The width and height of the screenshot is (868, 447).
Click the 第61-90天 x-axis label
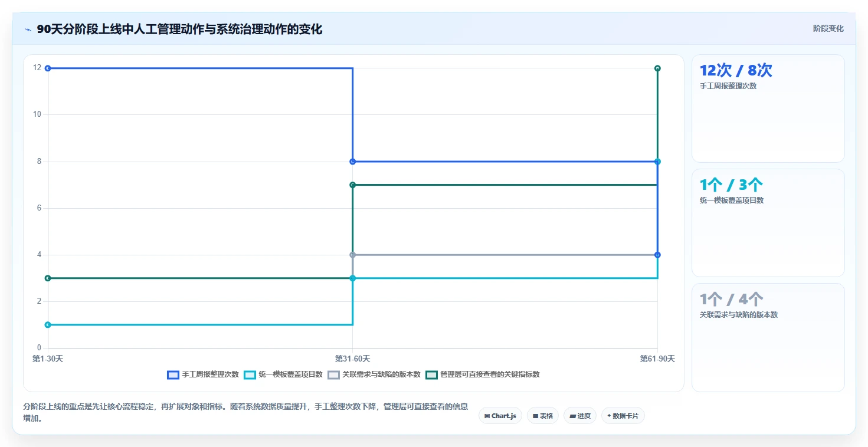(657, 359)
